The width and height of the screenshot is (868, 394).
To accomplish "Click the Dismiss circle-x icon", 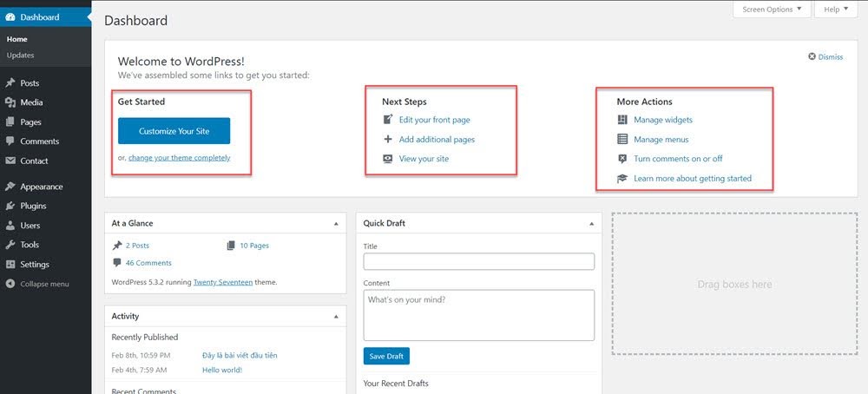I will (x=812, y=56).
